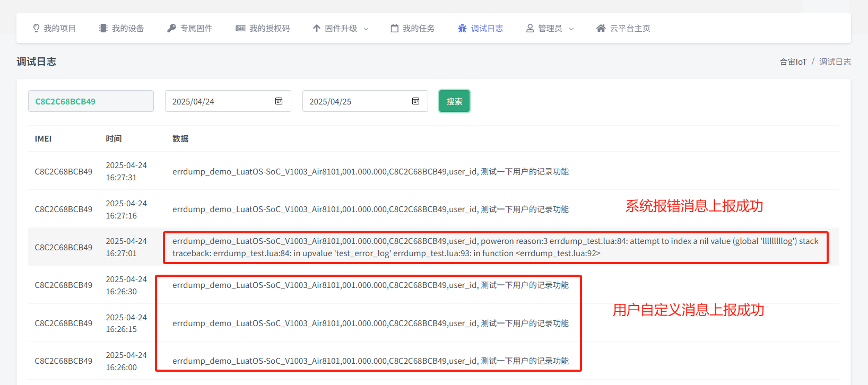Expand the 管理员 dropdown chevron
The height and width of the screenshot is (385, 868).
click(571, 29)
